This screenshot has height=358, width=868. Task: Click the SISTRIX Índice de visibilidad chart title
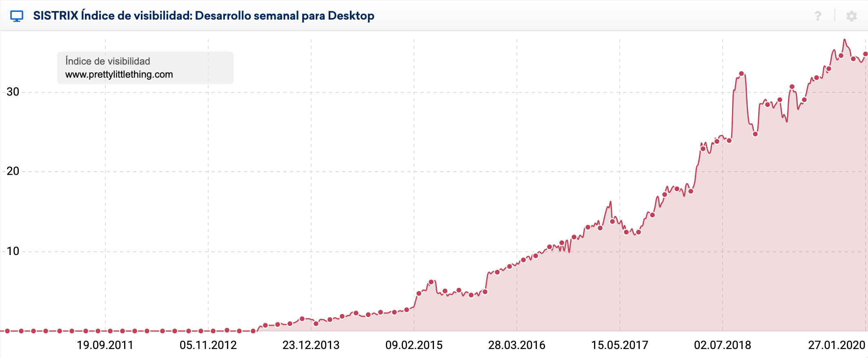(x=203, y=16)
